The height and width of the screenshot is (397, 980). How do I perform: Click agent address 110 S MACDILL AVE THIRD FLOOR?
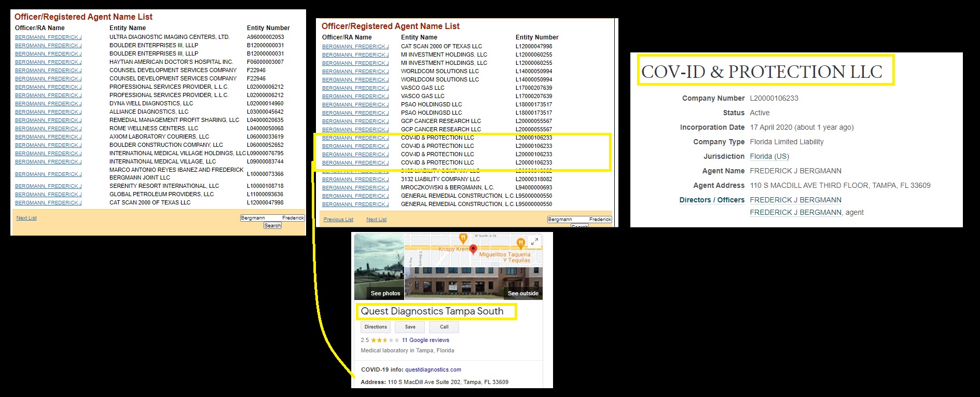840,185
